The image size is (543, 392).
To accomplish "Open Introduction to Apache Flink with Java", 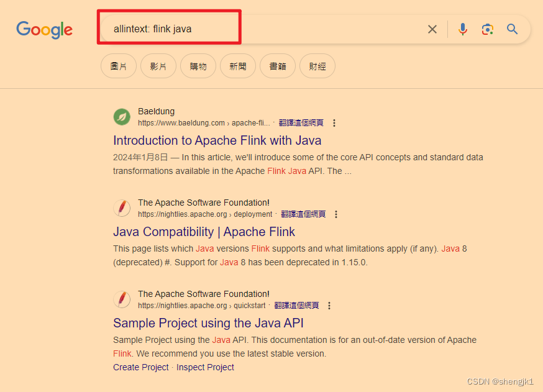I will [x=217, y=140].
